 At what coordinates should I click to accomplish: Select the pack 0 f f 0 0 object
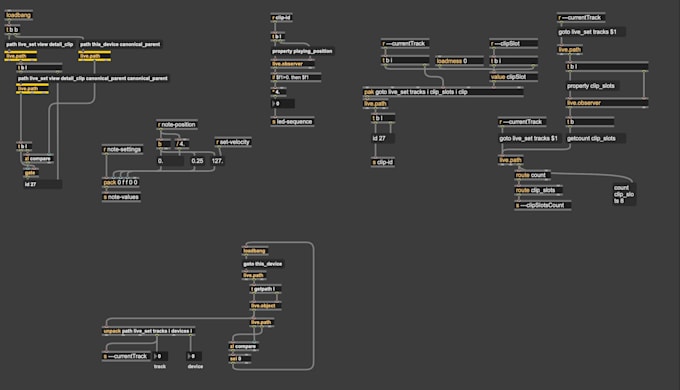click(x=121, y=182)
